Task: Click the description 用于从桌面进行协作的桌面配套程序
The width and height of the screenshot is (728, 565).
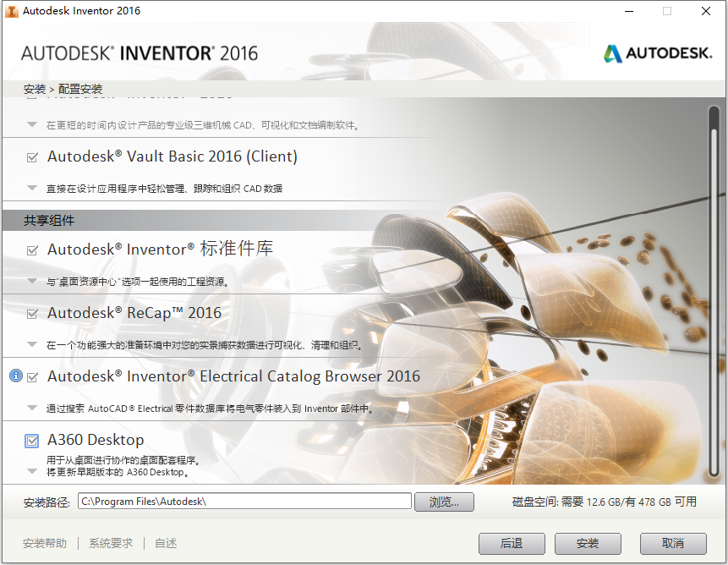Action: click(x=123, y=460)
